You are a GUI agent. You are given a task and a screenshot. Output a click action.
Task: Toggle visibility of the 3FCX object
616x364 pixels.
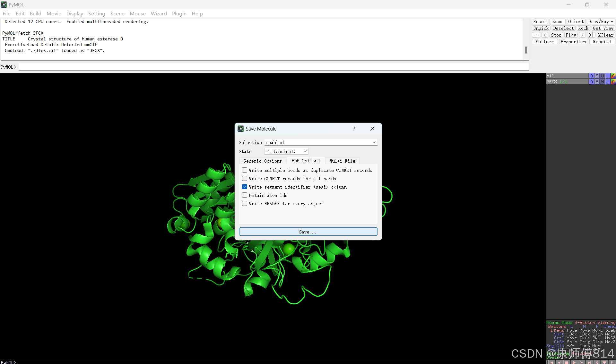coord(567,82)
